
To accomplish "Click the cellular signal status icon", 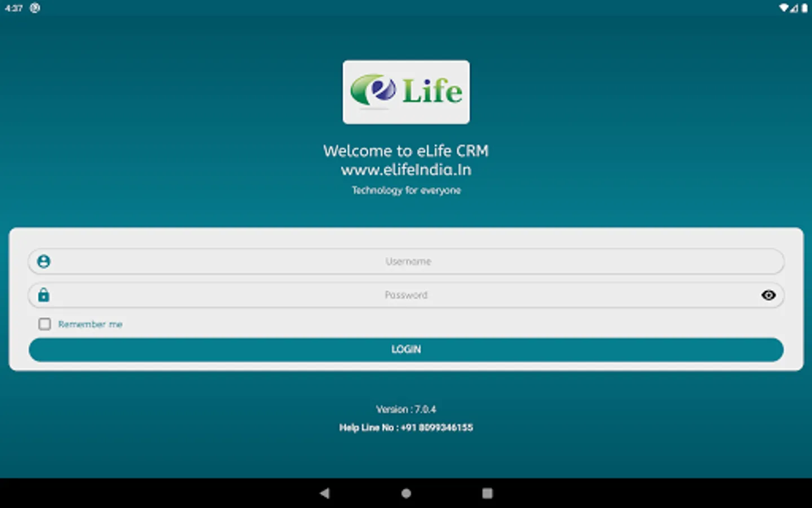I will click(x=794, y=8).
